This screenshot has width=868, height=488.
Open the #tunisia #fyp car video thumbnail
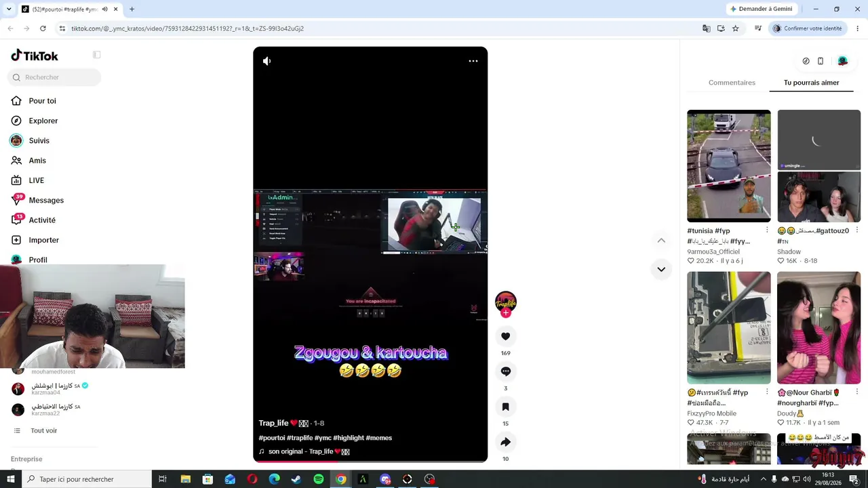(728, 166)
